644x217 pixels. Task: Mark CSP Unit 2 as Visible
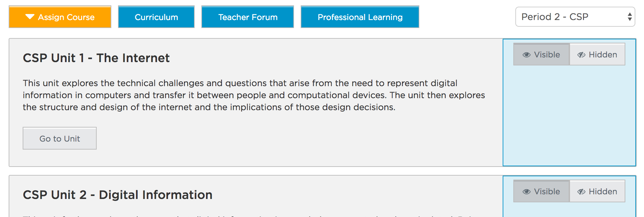click(x=542, y=191)
